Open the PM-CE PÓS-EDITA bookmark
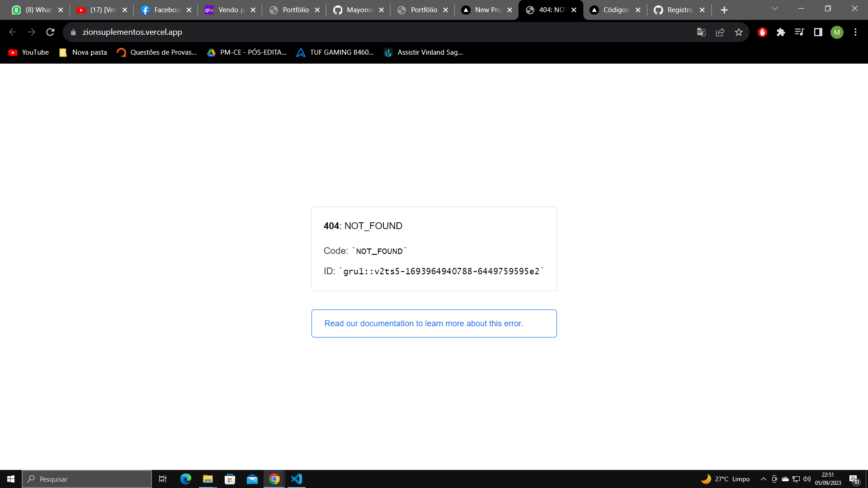This screenshot has height=488, width=868. [x=247, y=52]
